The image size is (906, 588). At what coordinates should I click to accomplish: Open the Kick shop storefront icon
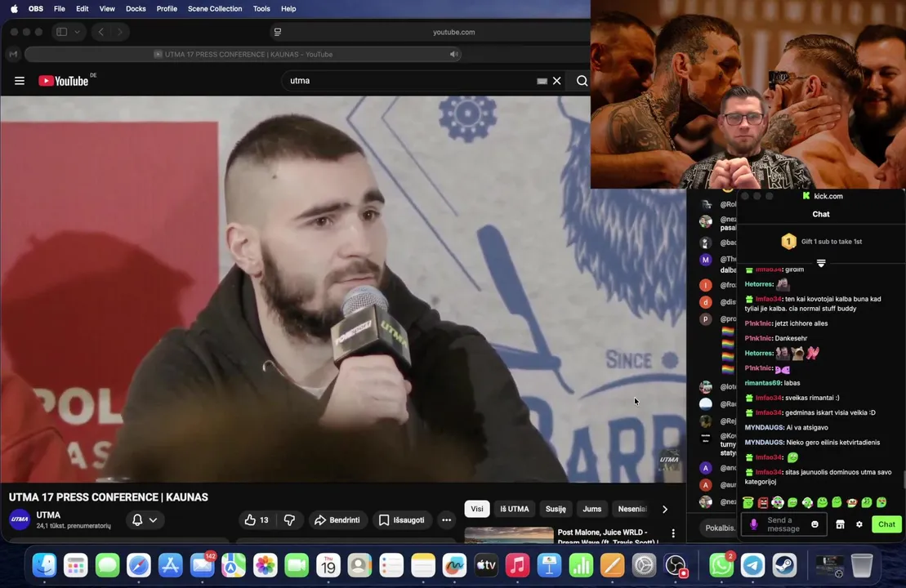pos(840,524)
